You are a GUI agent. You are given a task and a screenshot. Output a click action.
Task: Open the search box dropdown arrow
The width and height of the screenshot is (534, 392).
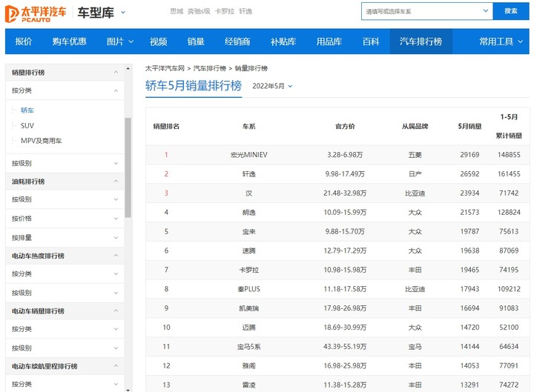click(486, 11)
